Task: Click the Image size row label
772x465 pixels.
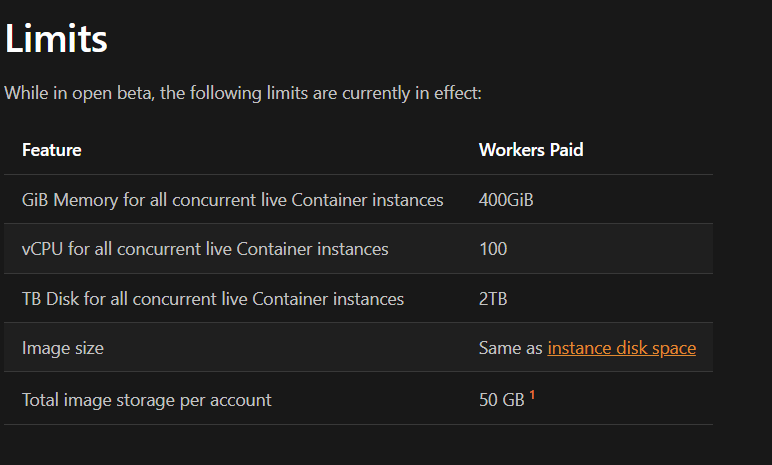Action: tap(63, 348)
